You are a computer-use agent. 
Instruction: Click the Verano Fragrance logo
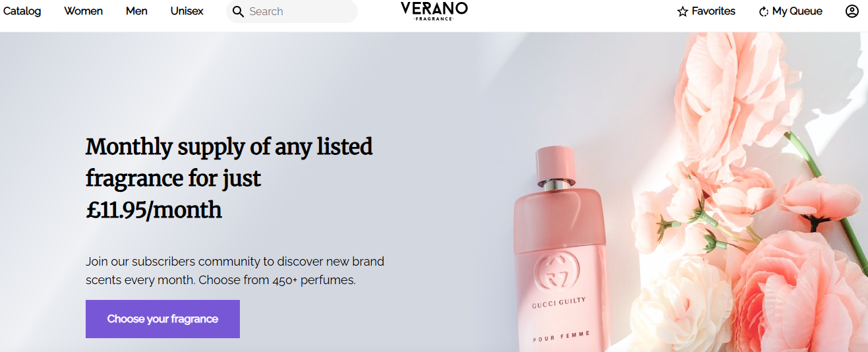tap(434, 11)
